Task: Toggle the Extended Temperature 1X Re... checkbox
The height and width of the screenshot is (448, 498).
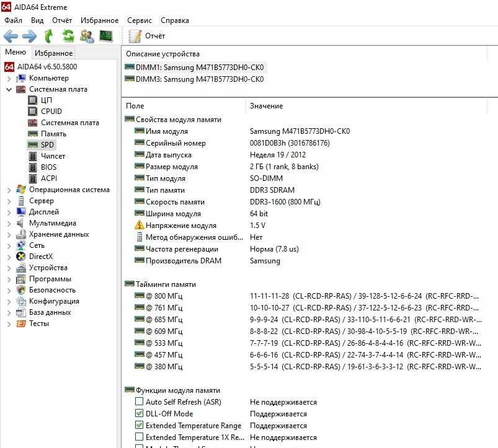Action: [139, 437]
